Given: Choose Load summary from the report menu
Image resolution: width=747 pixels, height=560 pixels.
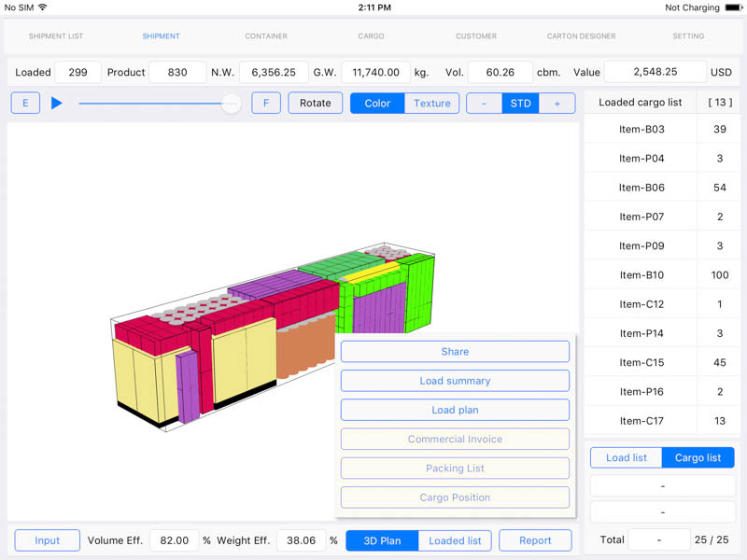Looking at the screenshot, I should (x=455, y=381).
